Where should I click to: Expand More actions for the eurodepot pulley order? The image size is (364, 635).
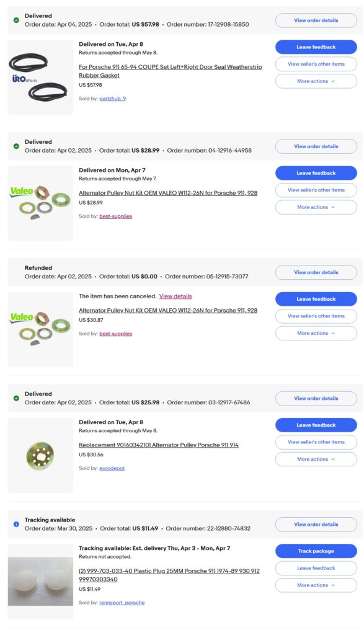coord(316,460)
